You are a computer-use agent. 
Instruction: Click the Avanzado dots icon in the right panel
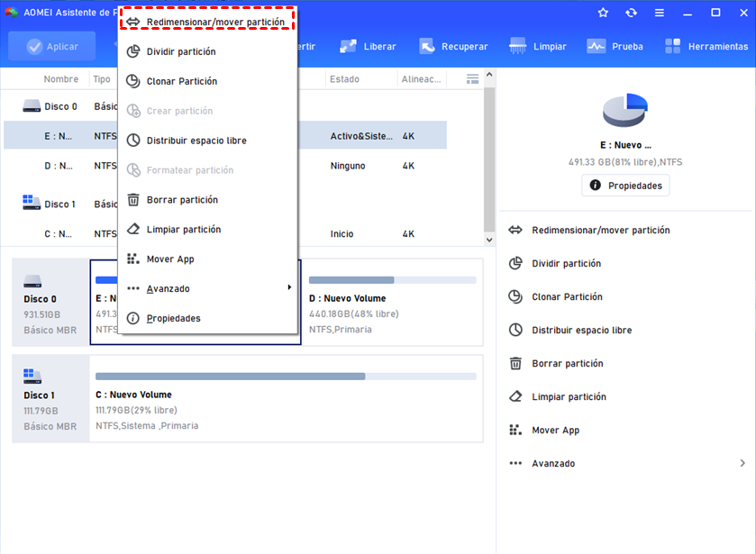tap(515, 463)
